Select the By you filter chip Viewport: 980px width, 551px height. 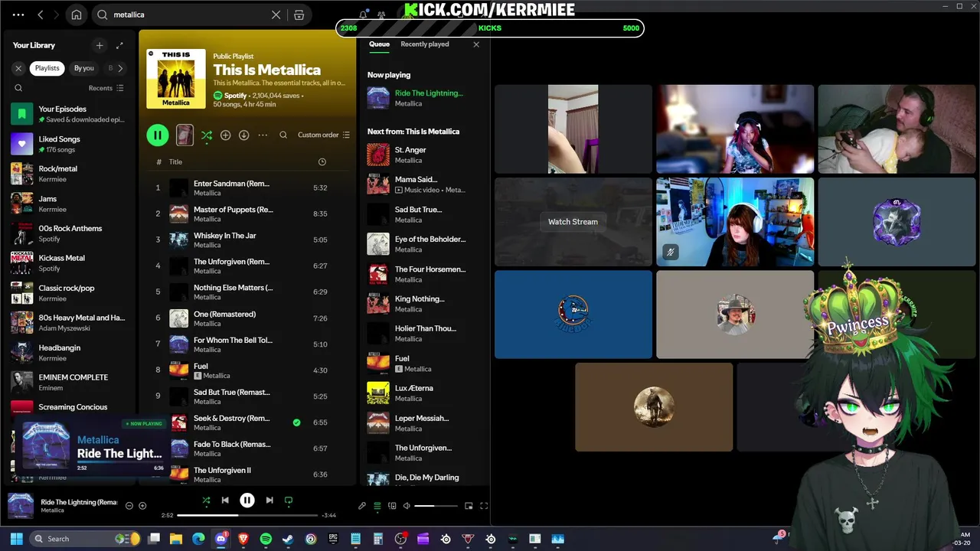click(84, 68)
